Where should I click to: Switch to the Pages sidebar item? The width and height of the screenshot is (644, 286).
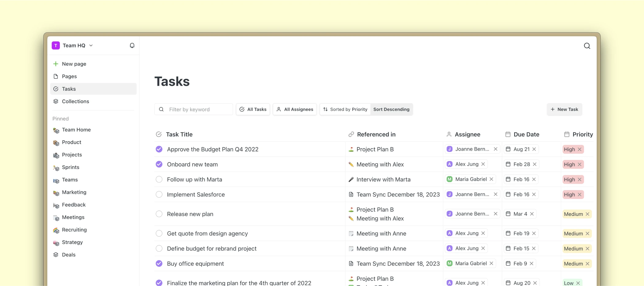(x=69, y=76)
